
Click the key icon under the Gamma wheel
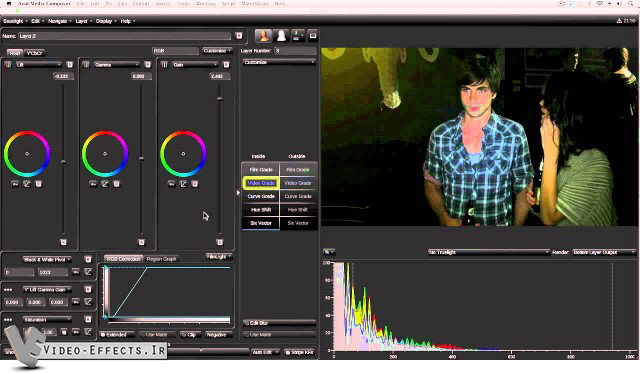tap(93, 184)
